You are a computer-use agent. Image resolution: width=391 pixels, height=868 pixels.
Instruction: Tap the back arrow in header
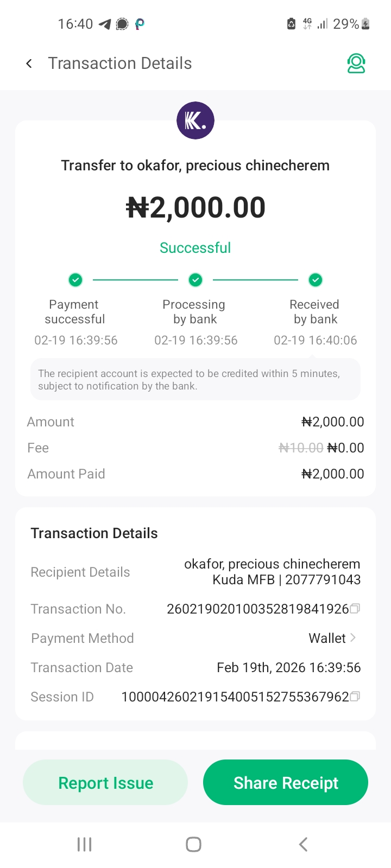(29, 64)
